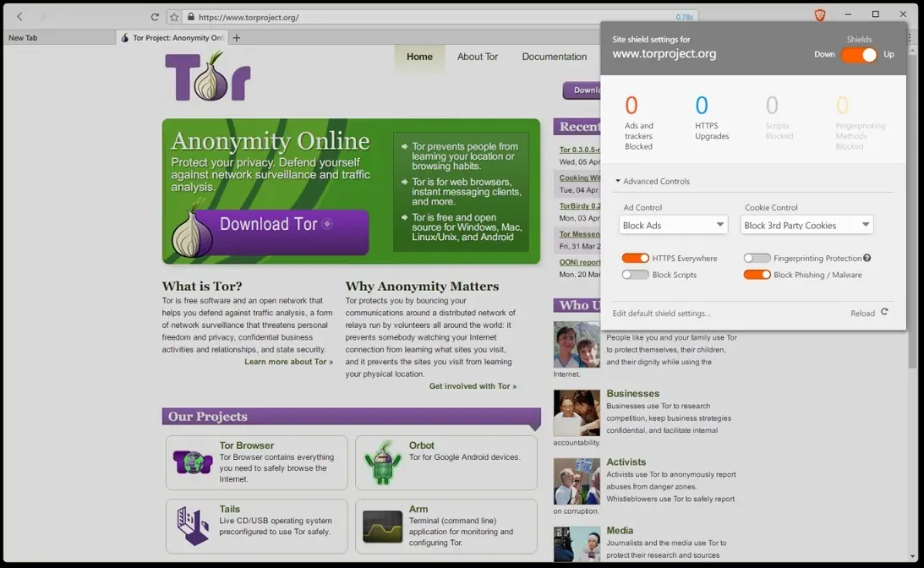Image resolution: width=924 pixels, height=568 pixels.
Task: Click the Tor onion logo
Action: (x=208, y=77)
